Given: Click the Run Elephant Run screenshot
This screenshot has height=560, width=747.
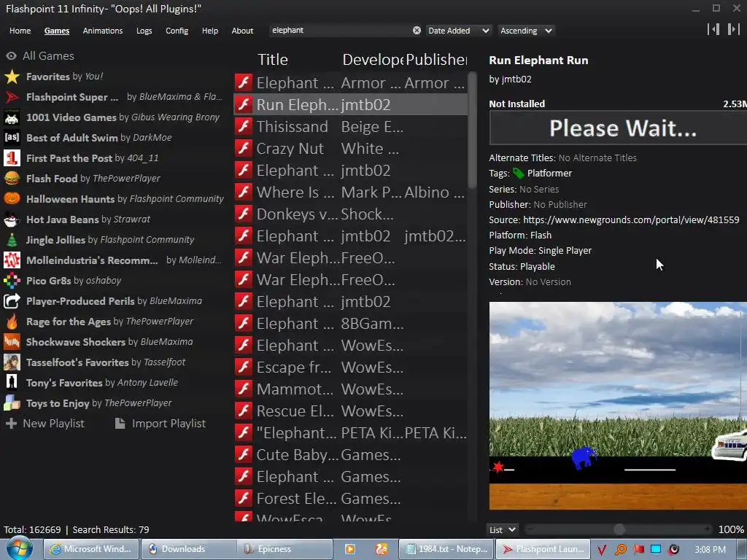Looking at the screenshot, I should click(x=618, y=405).
